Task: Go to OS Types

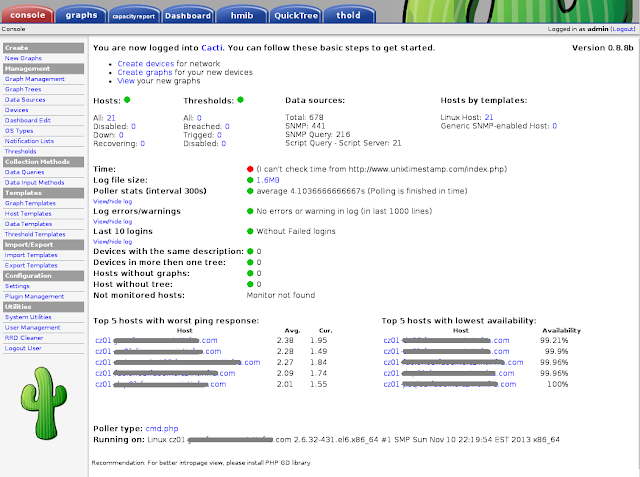Action: pyautogui.click(x=19, y=131)
